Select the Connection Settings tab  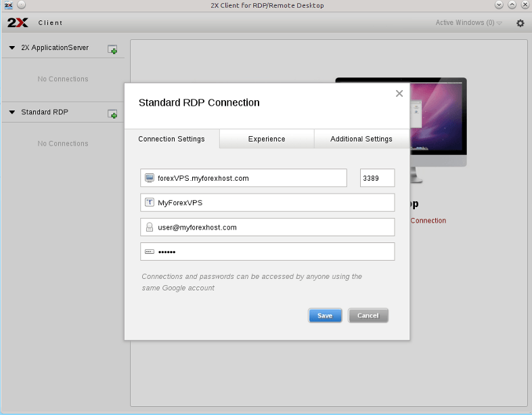coord(172,139)
